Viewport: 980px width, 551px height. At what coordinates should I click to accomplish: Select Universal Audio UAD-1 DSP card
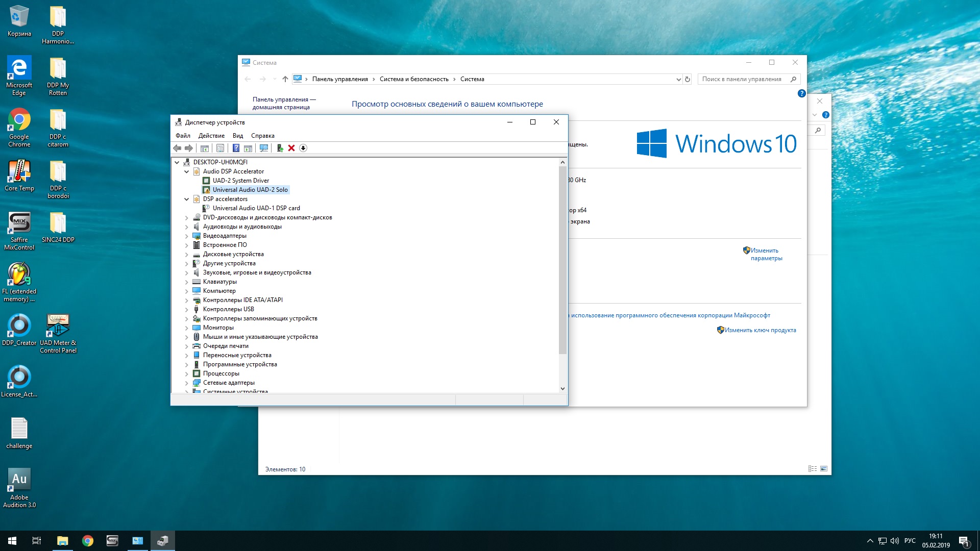click(256, 208)
